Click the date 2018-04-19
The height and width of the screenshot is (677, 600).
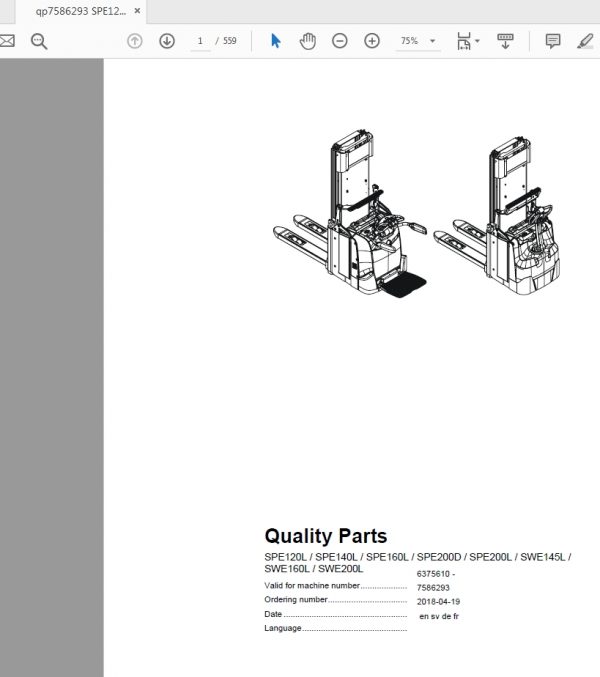pyautogui.click(x=438, y=601)
